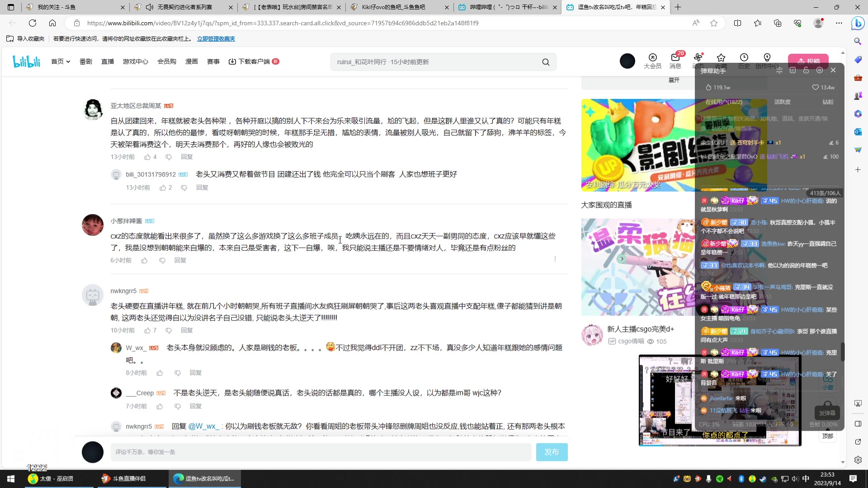Click the bilibili logo
Viewport: 868px width, 488px height.
pos(26,61)
